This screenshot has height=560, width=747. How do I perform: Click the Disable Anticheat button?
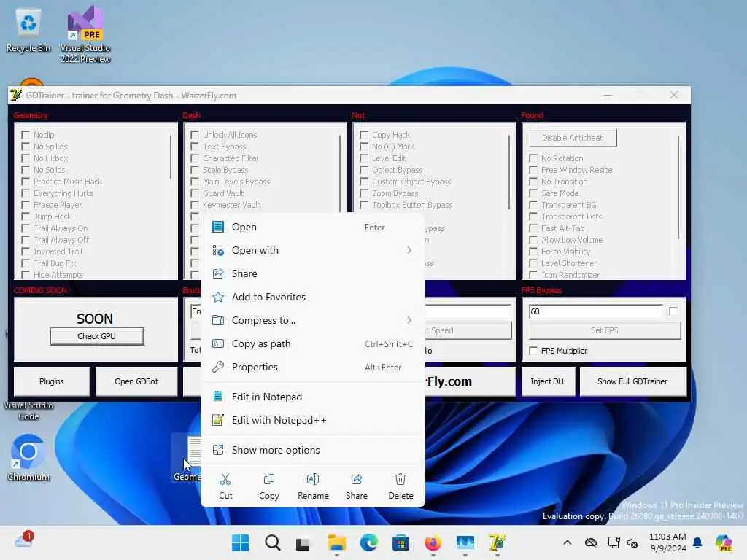[572, 138]
